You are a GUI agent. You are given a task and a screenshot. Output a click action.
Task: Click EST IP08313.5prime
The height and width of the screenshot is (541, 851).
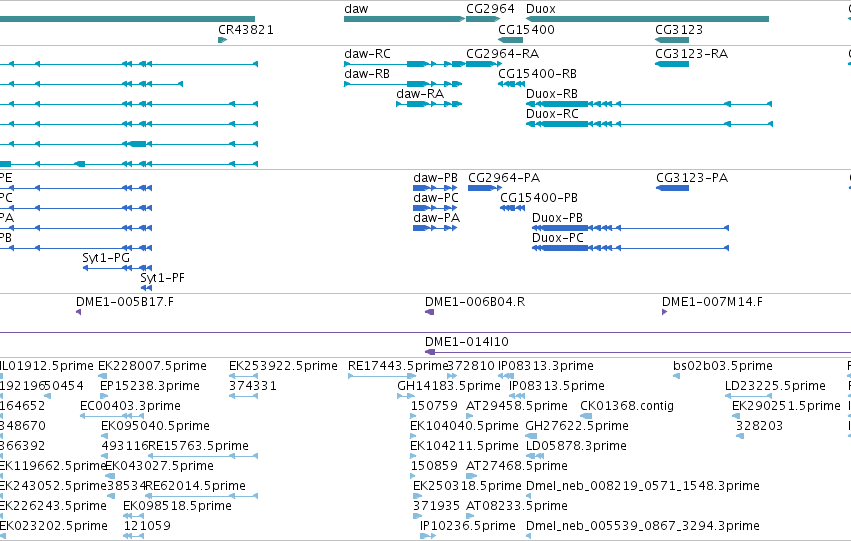pos(517,396)
